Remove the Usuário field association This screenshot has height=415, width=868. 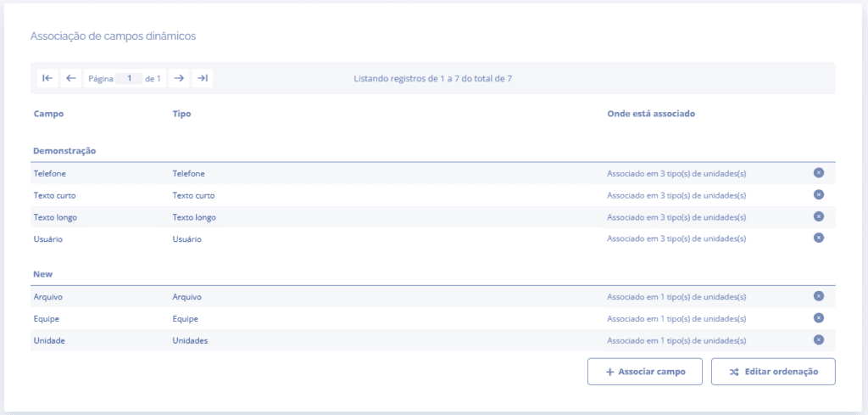point(819,238)
